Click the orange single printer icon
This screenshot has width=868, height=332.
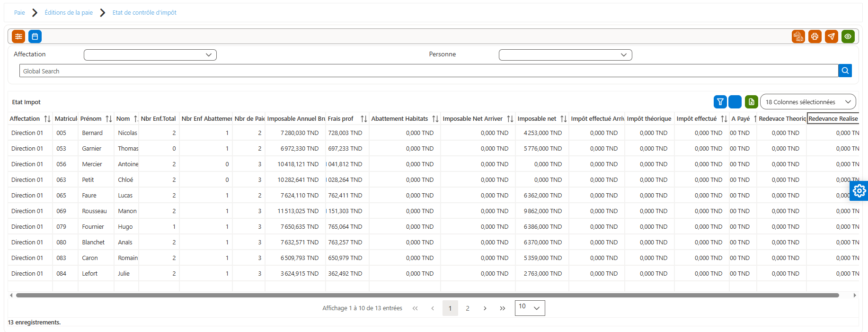815,36
